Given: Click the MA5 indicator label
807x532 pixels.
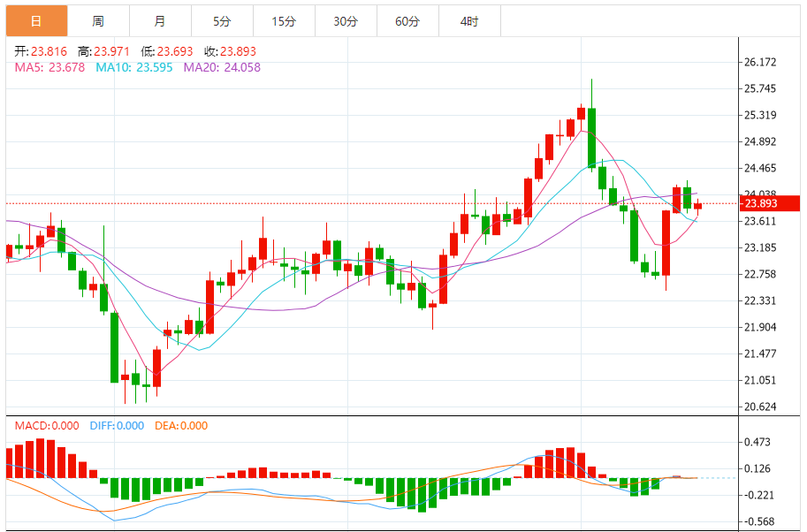Looking at the screenshot, I should point(49,67).
